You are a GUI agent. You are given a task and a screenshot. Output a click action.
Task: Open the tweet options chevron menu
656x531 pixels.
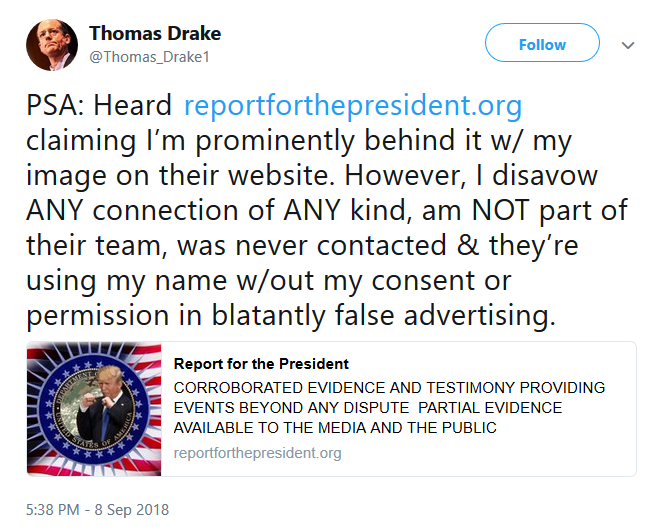point(628,45)
